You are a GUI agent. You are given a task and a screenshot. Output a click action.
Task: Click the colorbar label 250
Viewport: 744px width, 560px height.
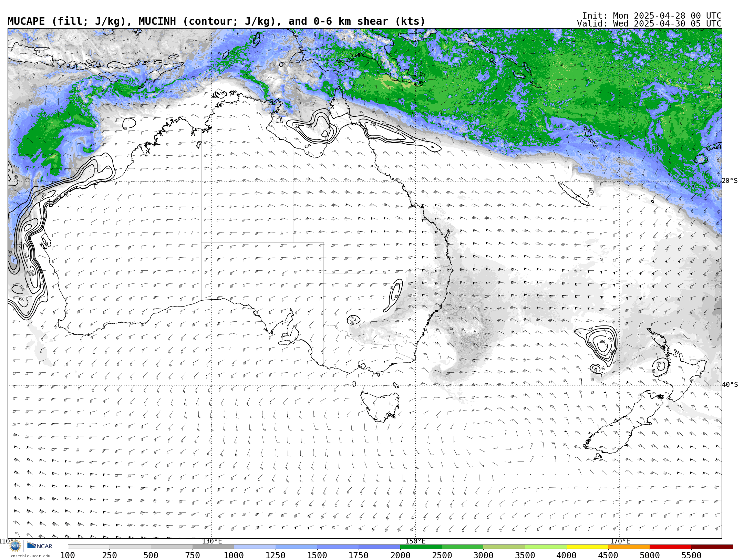point(109,556)
